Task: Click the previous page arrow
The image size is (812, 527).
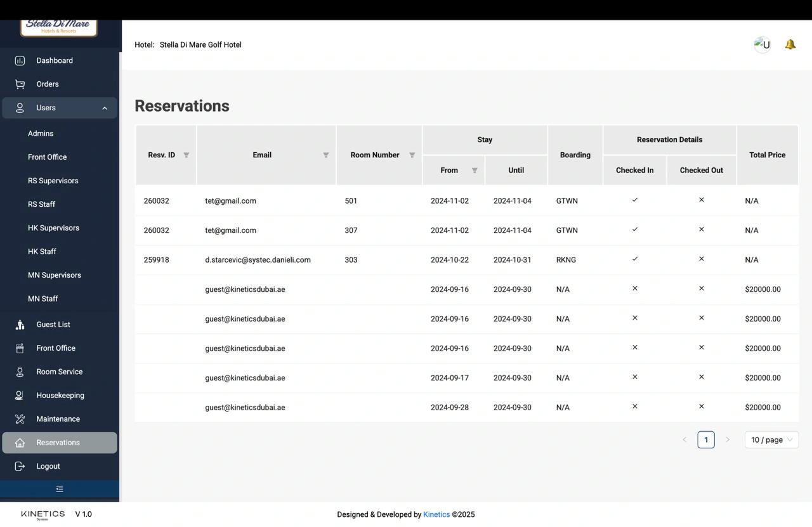Action: (684, 440)
